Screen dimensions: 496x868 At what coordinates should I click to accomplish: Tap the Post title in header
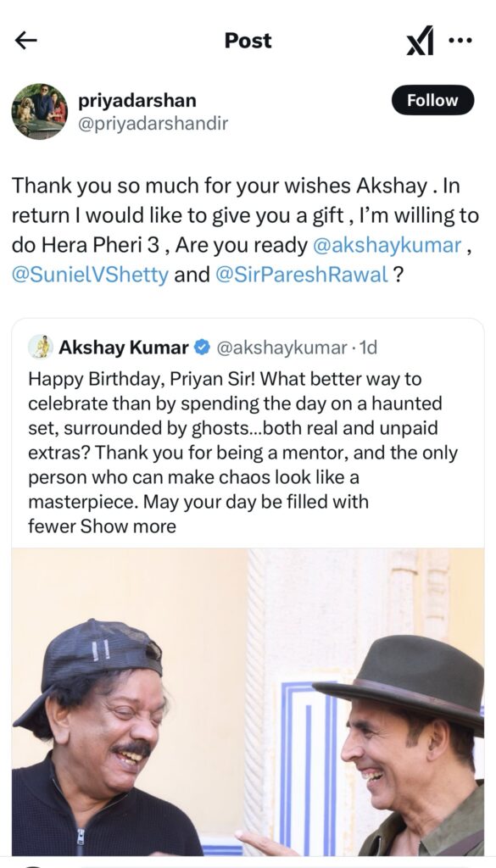(248, 41)
